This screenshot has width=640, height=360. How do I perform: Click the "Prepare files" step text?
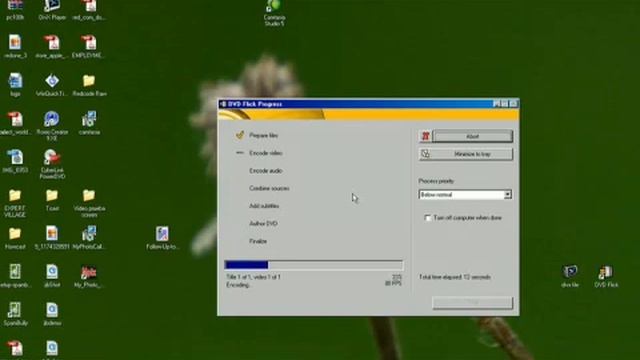(264, 135)
